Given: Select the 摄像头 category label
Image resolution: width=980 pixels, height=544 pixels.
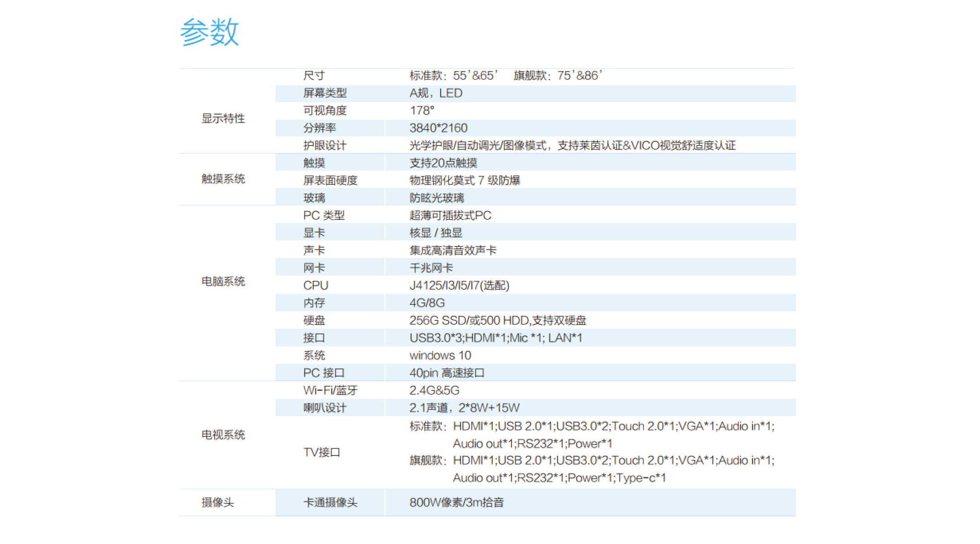Looking at the screenshot, I should click(x=218, y=502).
